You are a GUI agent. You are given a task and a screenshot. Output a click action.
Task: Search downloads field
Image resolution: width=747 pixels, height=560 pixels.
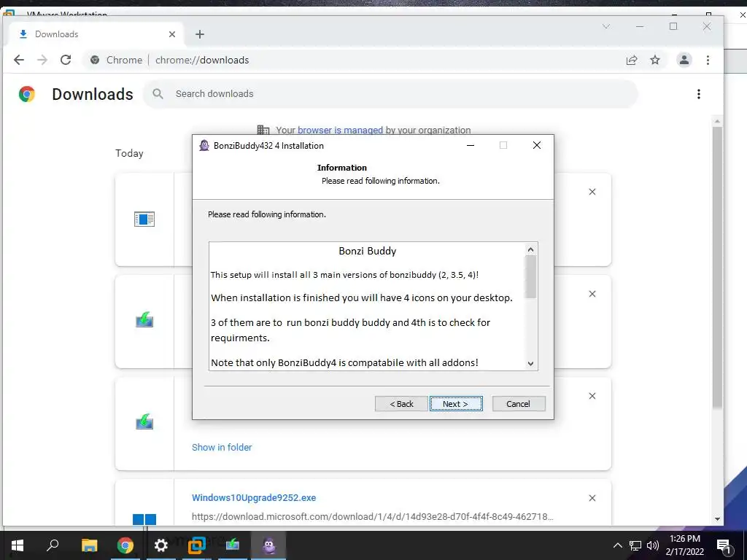pos(391,94)
